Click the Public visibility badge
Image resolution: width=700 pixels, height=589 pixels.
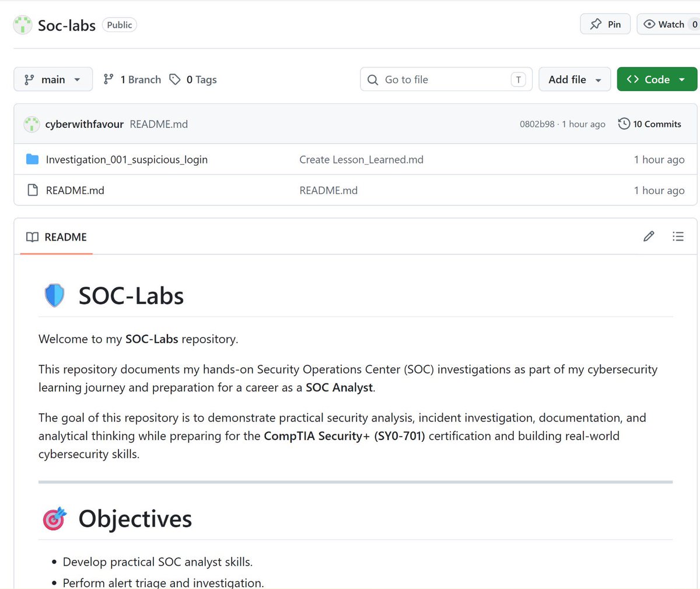click(x=120, y=25)
